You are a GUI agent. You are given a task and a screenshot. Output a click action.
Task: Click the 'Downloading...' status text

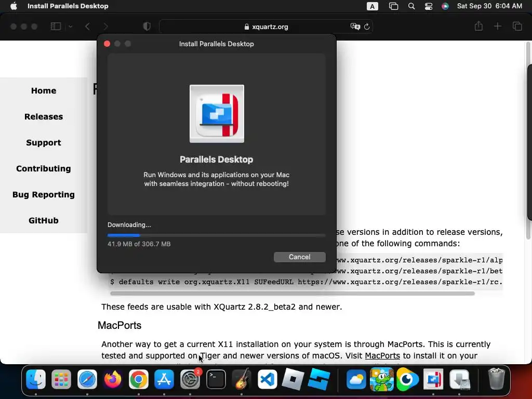129,225
